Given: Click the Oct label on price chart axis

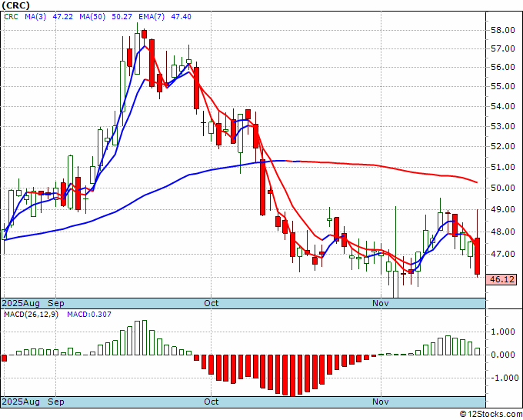Looking at the screenshot, I should coord(212,304).
